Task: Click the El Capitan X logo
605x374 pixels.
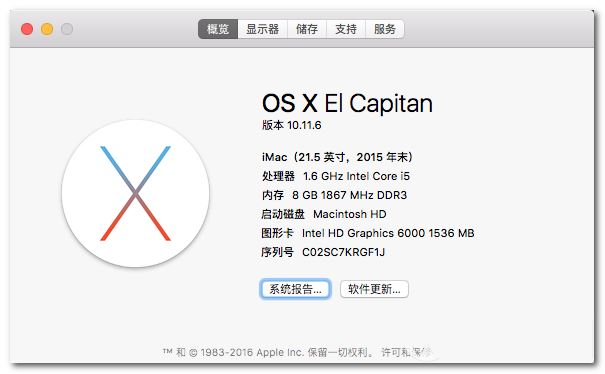Action: [135, 193]
